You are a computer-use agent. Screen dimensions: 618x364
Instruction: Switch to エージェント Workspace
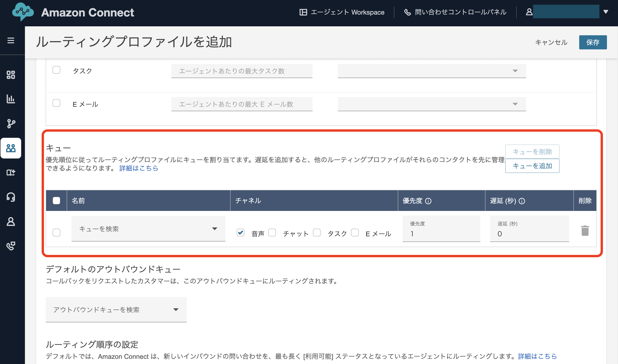(342, 12)
